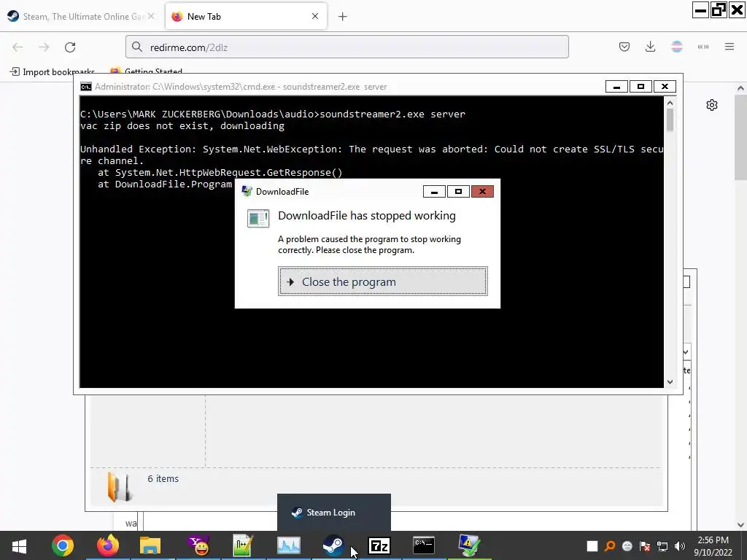Image resolution: width=747 pixels, height=560 pixels.
Task: Open the performance monitor graph taskbar icon
Action: click(x=289, y=545)
